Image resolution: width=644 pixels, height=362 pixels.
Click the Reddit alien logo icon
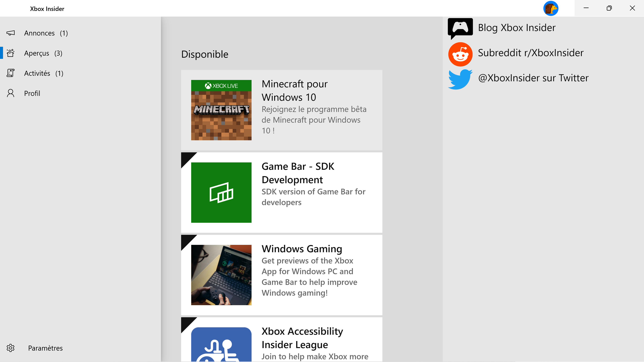click(x=460, y=54)
